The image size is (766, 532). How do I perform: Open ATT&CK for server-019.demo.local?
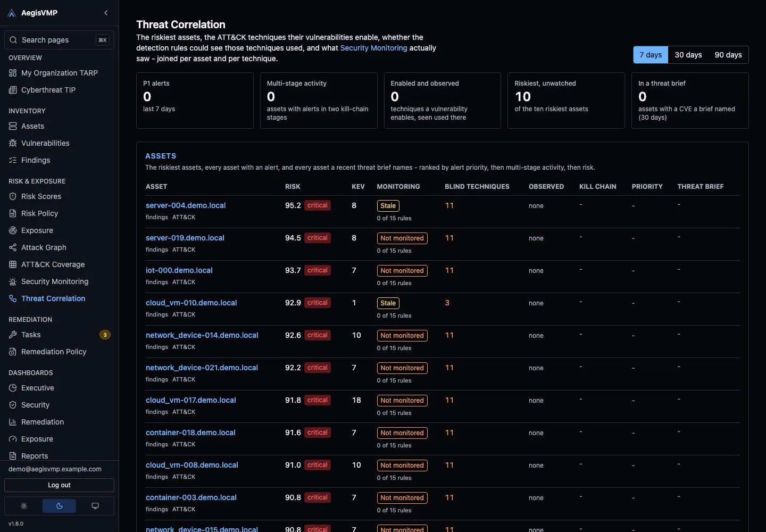pos(184,250)
